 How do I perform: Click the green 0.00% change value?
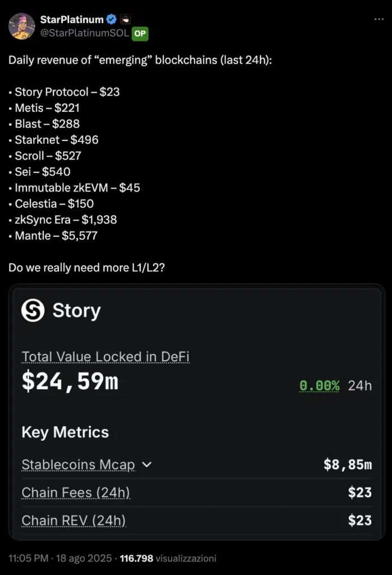pyautogui.click(x=319, y=386)
